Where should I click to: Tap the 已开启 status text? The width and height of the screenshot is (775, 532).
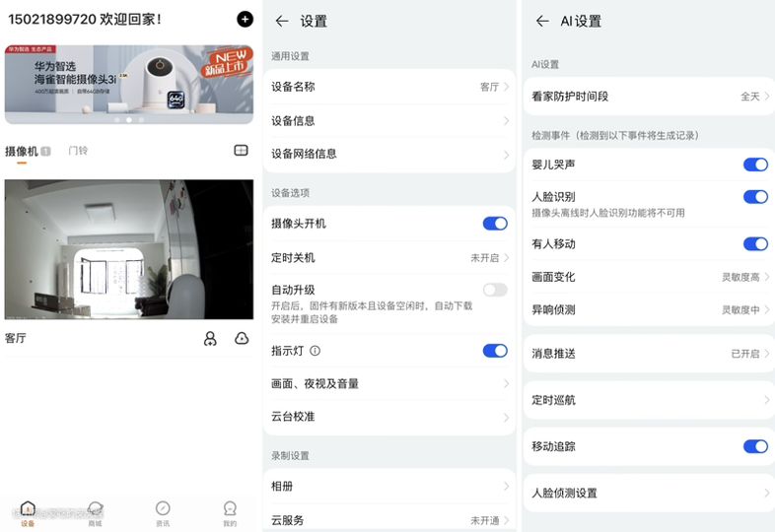[744, 354]
